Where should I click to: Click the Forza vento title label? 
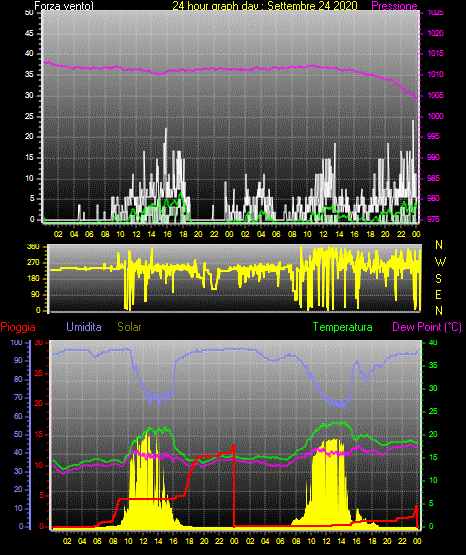pos(64,6)
